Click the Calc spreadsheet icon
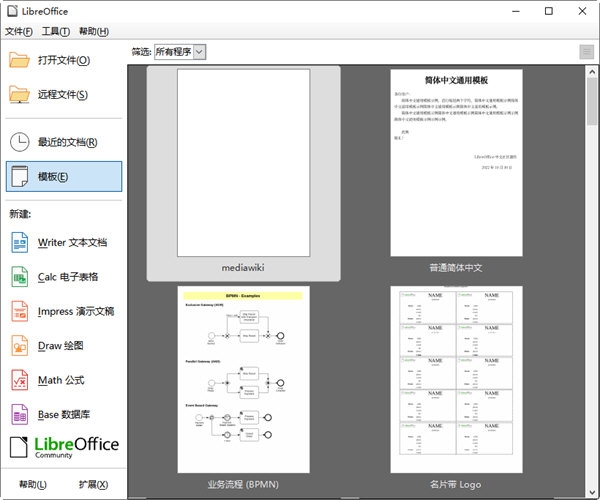Image resolution: width=600 pixels, height=500 pixels. 20,277
